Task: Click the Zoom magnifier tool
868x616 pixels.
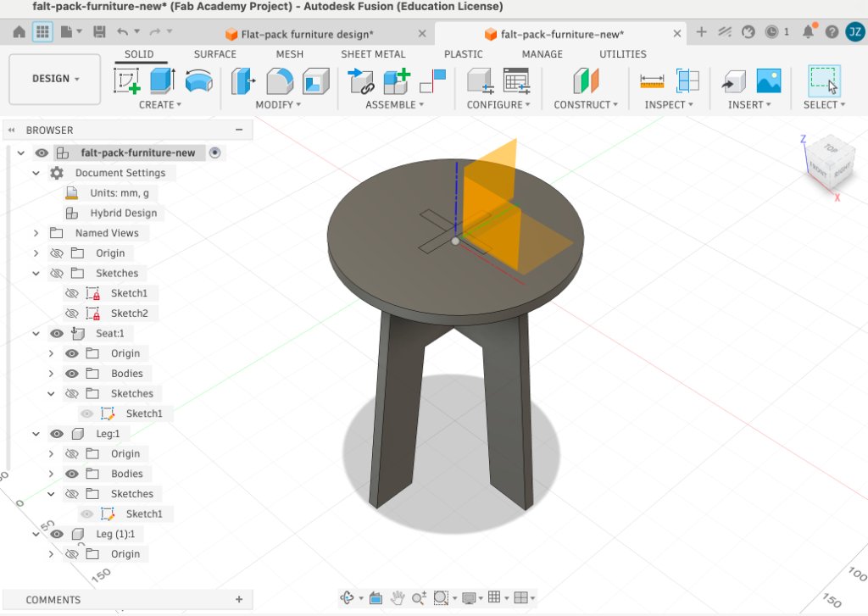Action: (x=419, y=597)
